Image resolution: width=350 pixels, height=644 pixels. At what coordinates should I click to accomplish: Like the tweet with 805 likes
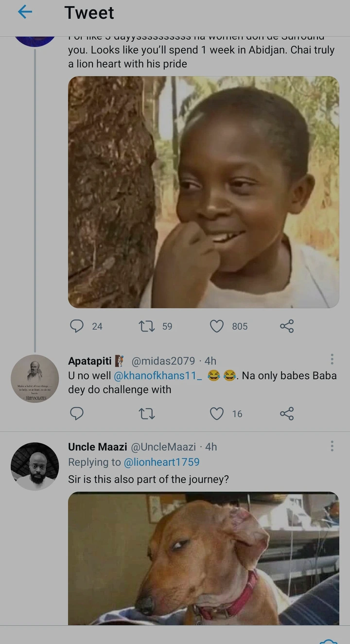pos(217,326)
